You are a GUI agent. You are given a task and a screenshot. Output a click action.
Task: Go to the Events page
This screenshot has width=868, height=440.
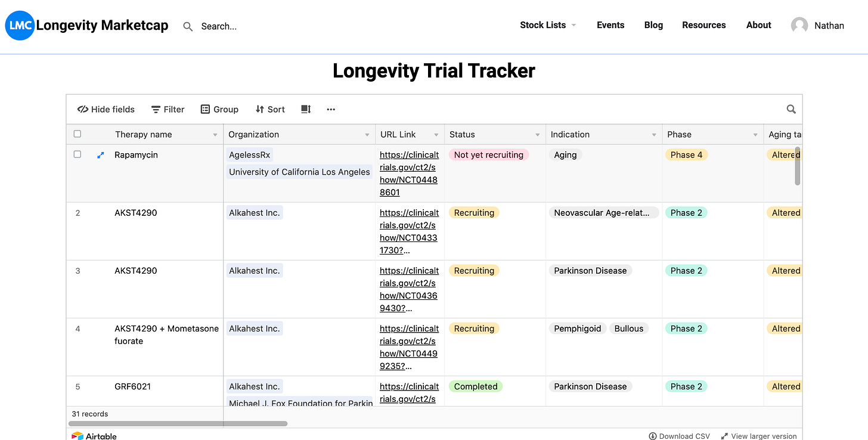[x=610, y=25]
